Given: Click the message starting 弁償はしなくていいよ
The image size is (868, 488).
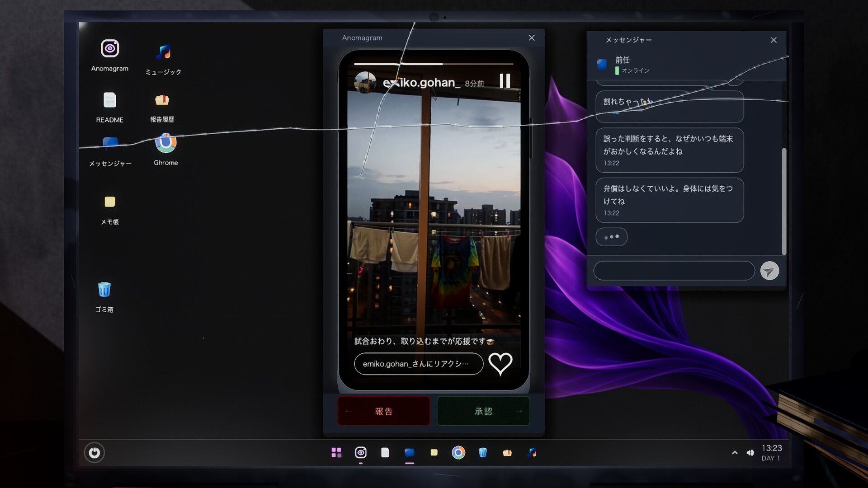Looking at the screenshot, I should click(670, 200).
